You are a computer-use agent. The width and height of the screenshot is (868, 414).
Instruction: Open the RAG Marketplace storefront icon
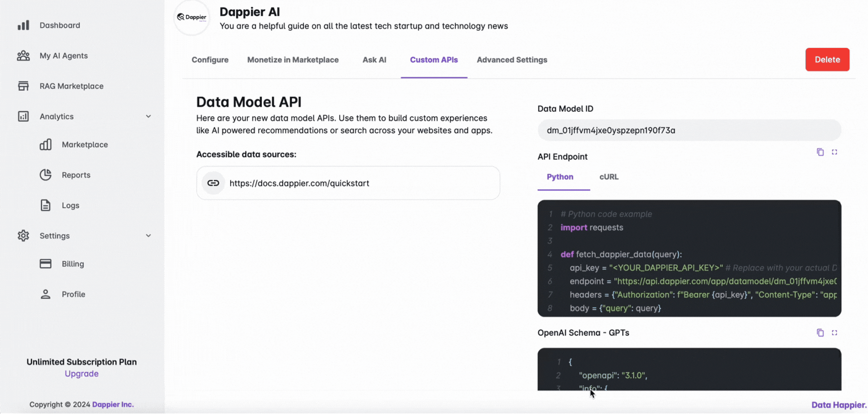pos(23,86)
